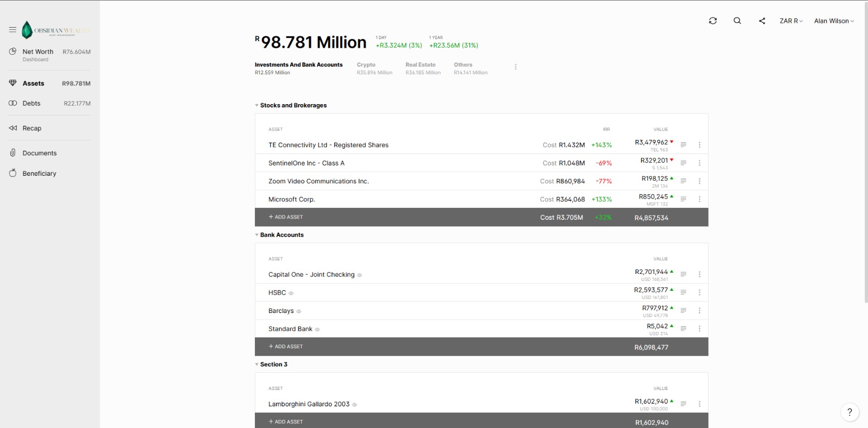The width and height of the screenshot is (868, 428).
Task: Toggle visibility eye icon next to HSBC
Action: click(x=291, y=293)
